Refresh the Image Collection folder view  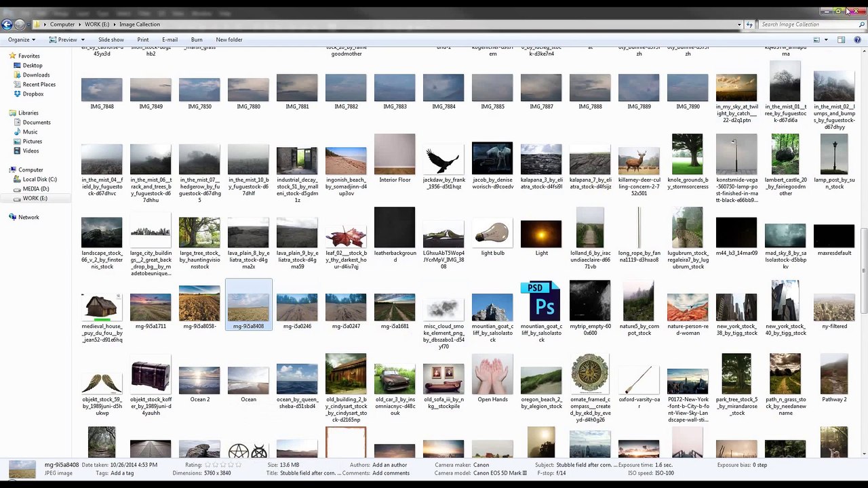click(749, 24)
